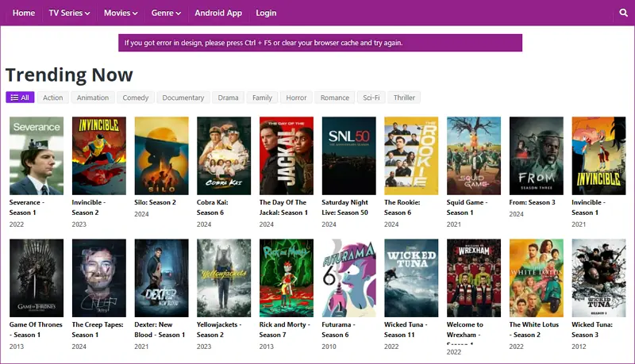Open the Squid Game poster

pyautogui.click(x=474, y=155)
